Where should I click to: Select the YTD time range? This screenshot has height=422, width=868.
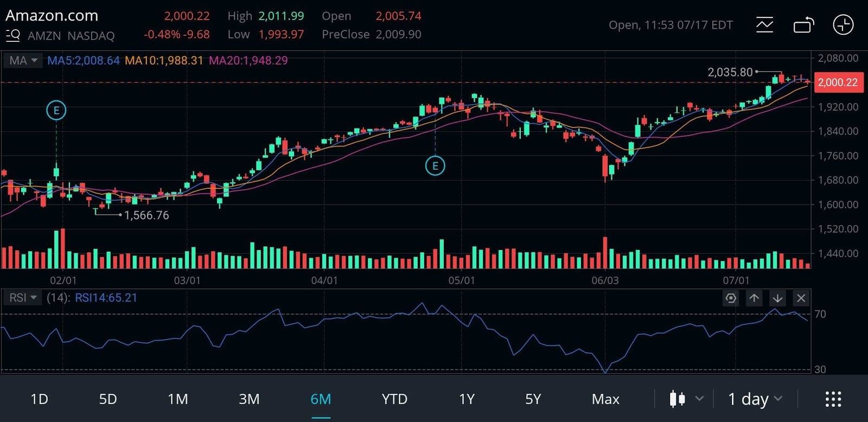[394, 399]
